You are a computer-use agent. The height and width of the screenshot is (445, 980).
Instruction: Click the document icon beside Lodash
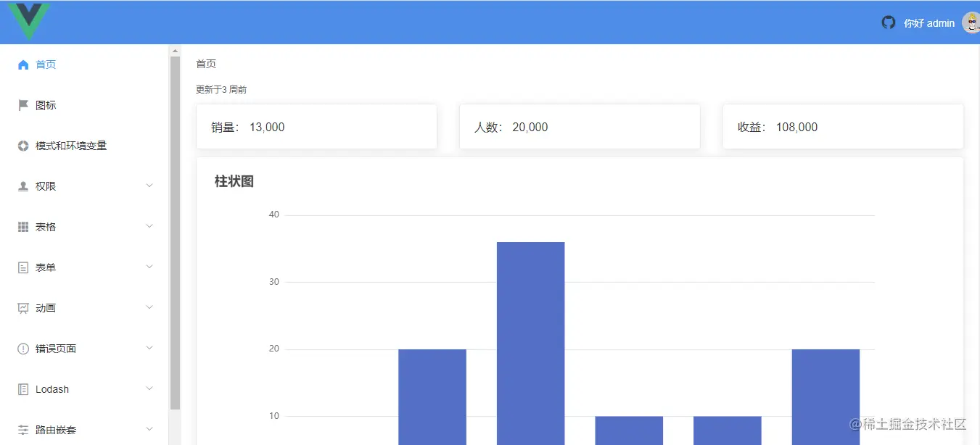point(23,389)
